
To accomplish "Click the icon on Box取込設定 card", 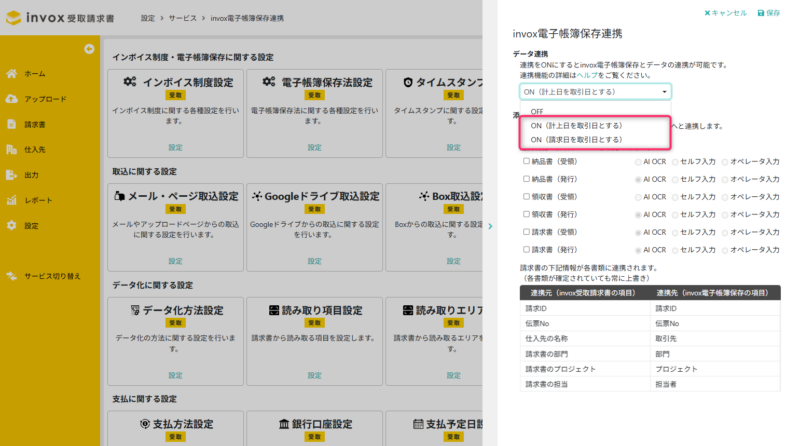I will pyautogui.click(x=424, y=196).
